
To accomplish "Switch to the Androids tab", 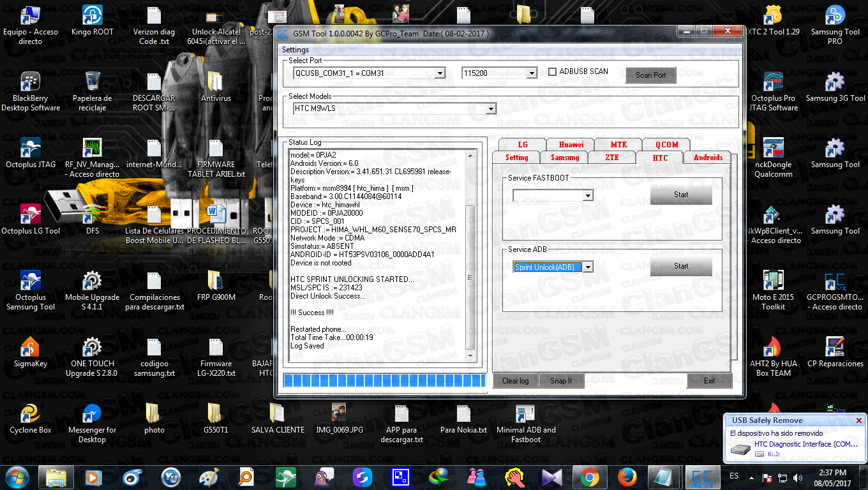I will (708, 158).
